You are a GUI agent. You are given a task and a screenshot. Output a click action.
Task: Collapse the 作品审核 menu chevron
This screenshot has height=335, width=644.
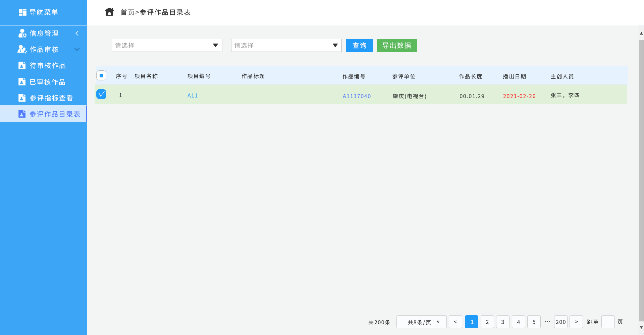pyautogui.click(x=77, y=50)
